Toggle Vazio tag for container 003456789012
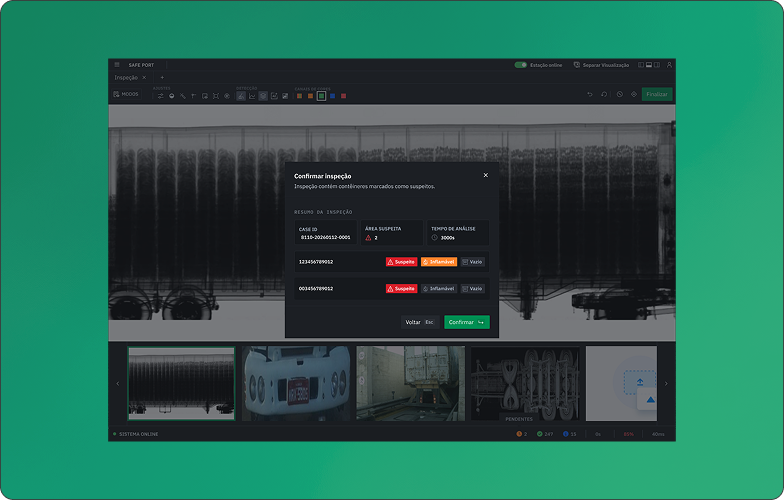 pos(472,288)
